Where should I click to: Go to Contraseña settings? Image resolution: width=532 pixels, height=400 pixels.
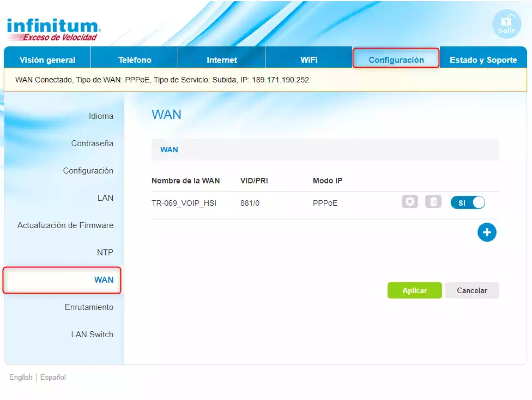click(92, 144)
